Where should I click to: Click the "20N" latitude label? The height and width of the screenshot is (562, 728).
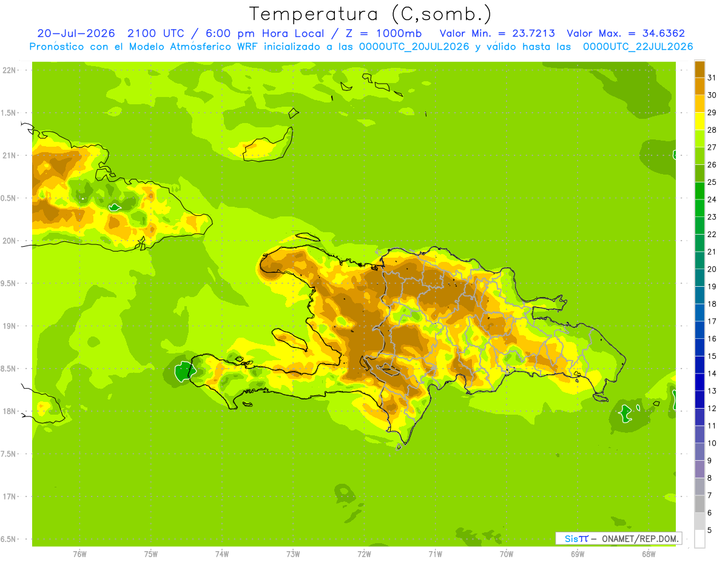point(10,241)
